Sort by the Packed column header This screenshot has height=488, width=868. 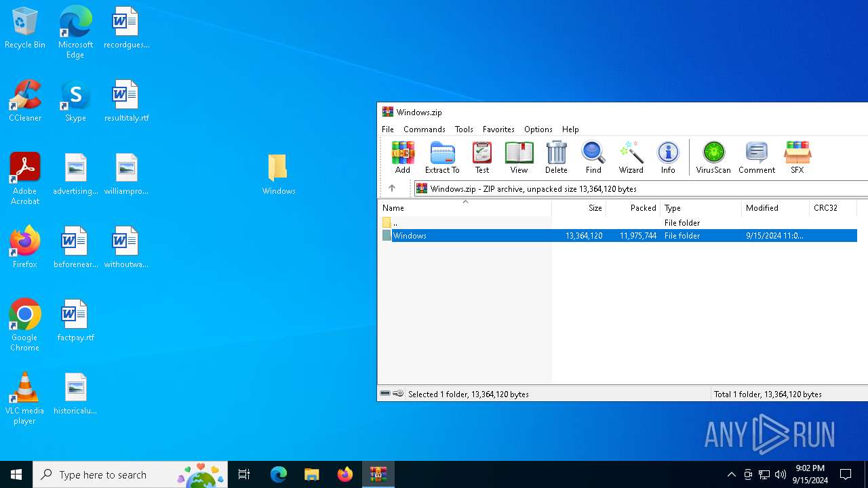(633, 208)
